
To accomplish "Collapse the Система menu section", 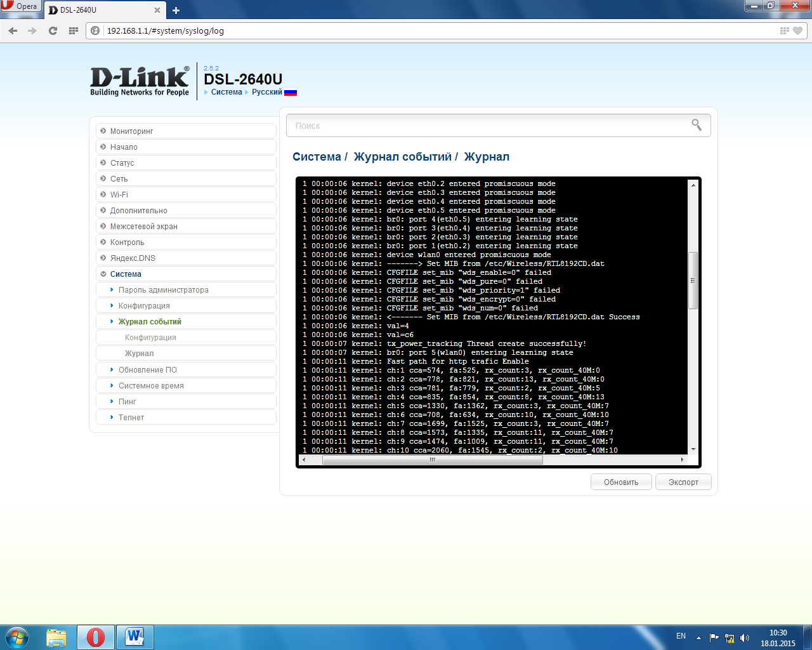I will tap(126, 274).
